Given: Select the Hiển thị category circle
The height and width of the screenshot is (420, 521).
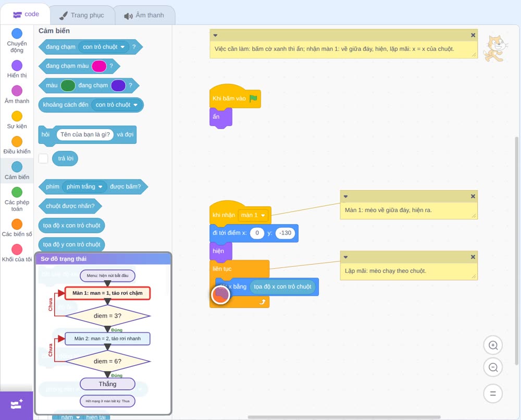Looking at the screenshot, I should [17, 66].
